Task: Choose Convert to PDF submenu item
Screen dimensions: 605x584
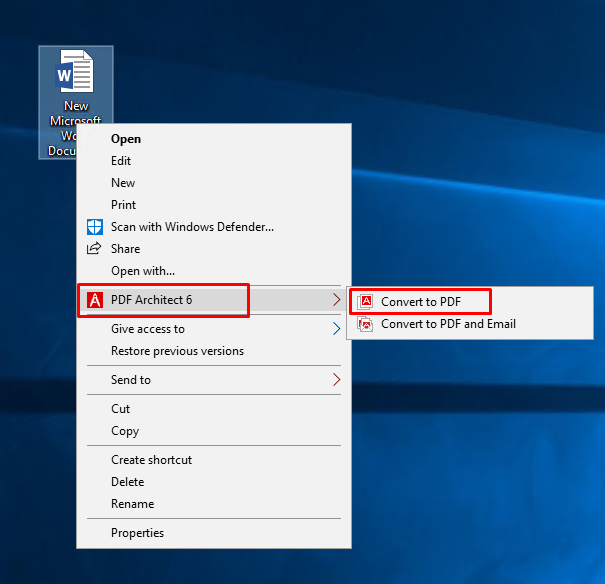Action: (470, 302)
